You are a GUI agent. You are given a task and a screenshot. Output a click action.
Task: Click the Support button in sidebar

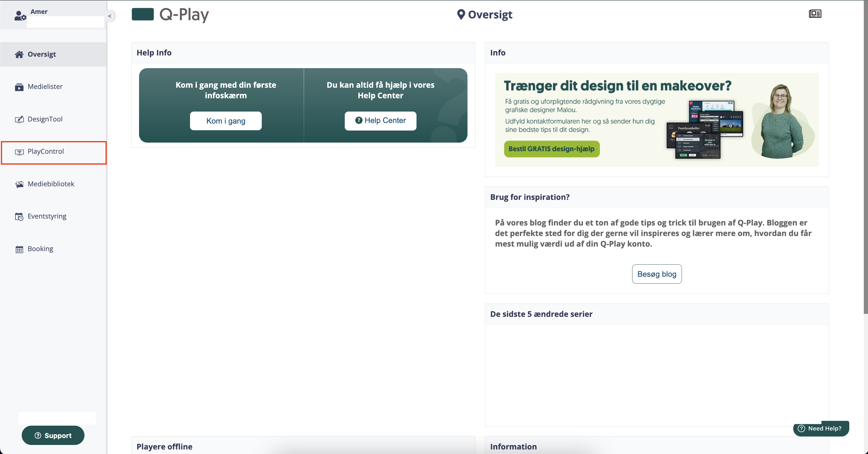point(53,436)
